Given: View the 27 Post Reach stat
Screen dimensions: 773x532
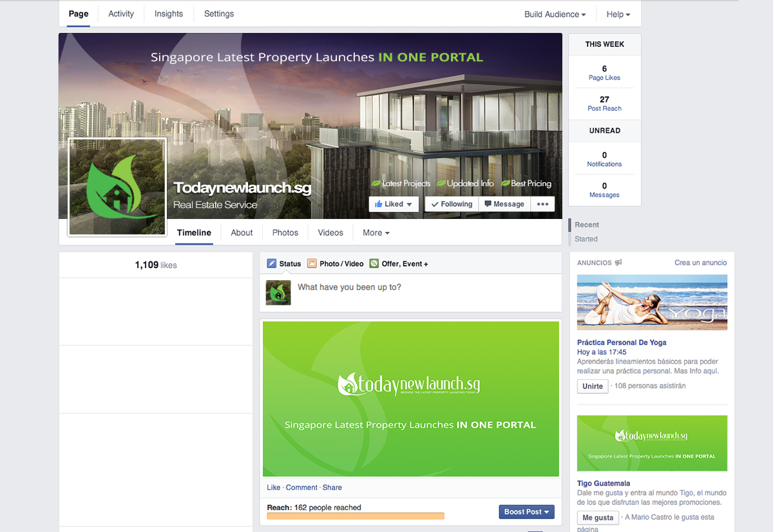Looking at the screenshot, I should [x=604, y=104].
